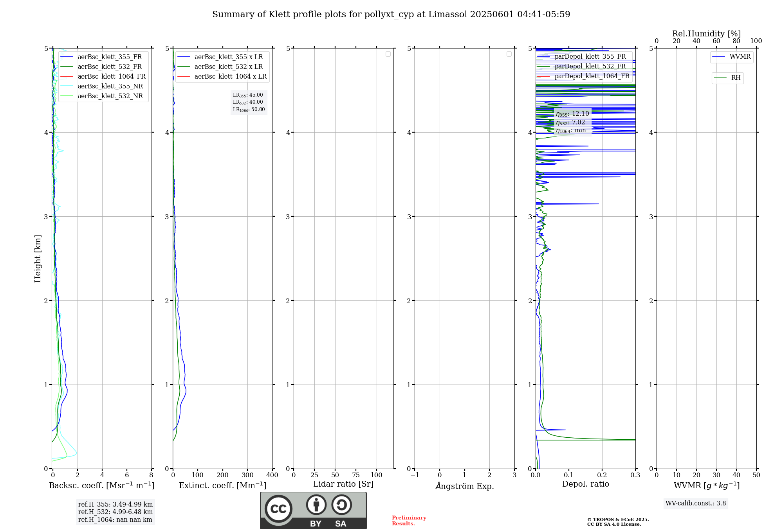Select legend entry aerBsc_klett_532_FR
783x532 pixels.
point(103,67)
